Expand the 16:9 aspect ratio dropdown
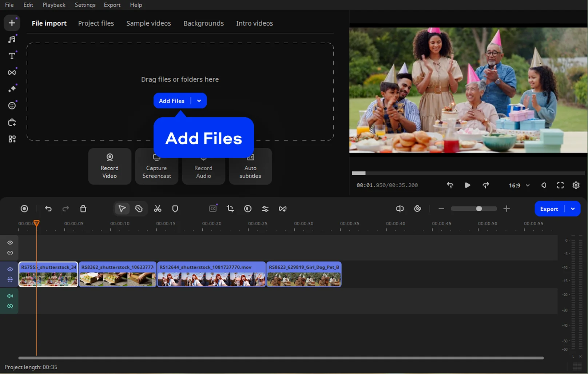Viewport: 588px width, 374px height. coord(528,186)
